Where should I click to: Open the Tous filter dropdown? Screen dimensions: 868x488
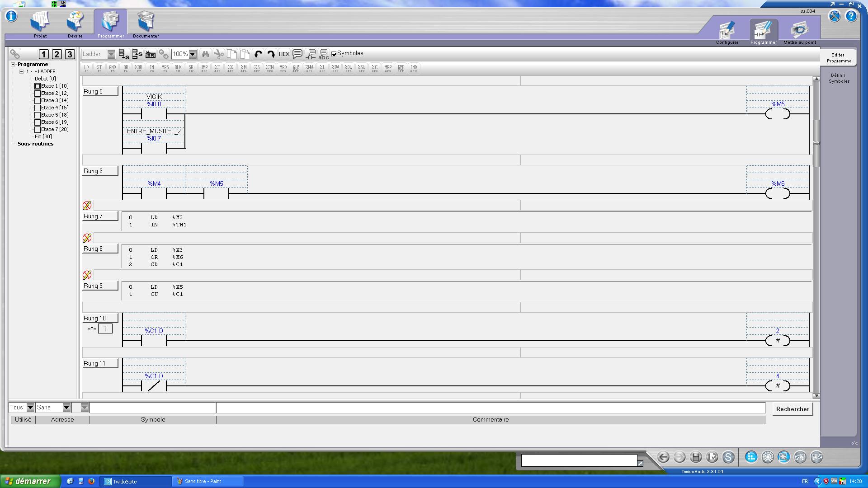coord(30,408)
